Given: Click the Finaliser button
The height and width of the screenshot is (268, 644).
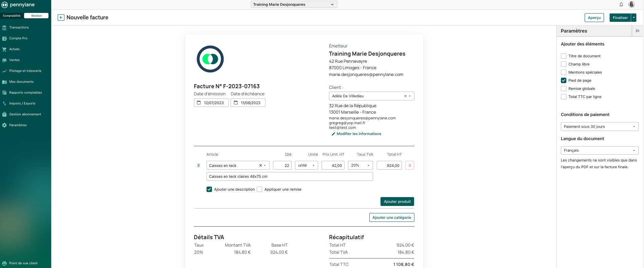Looking at the screenshot, I should pyautogui.click(x=620, y=18).
